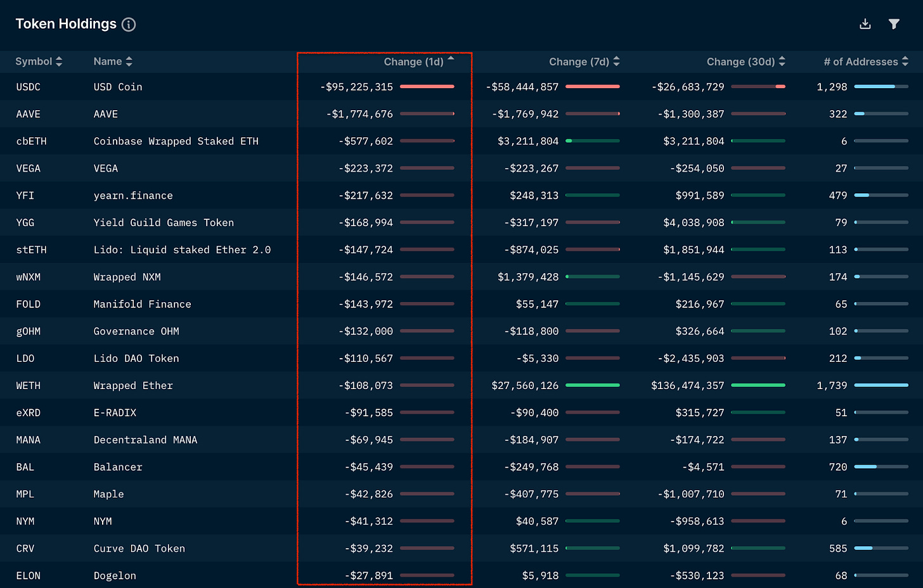The height and width of the screenshot is (588, 923).
Task: Click the Token Holdings info icon
Action: tap(129, 25)
